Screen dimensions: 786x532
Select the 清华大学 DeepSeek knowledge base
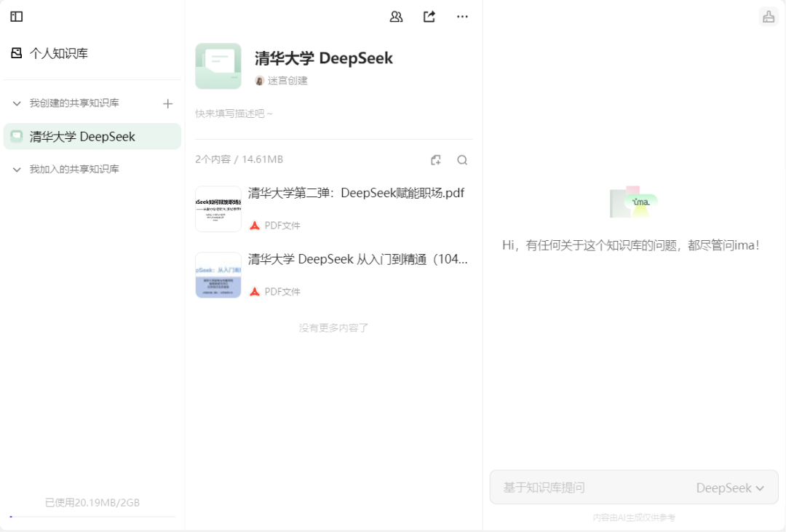click(x=92, y=136)
